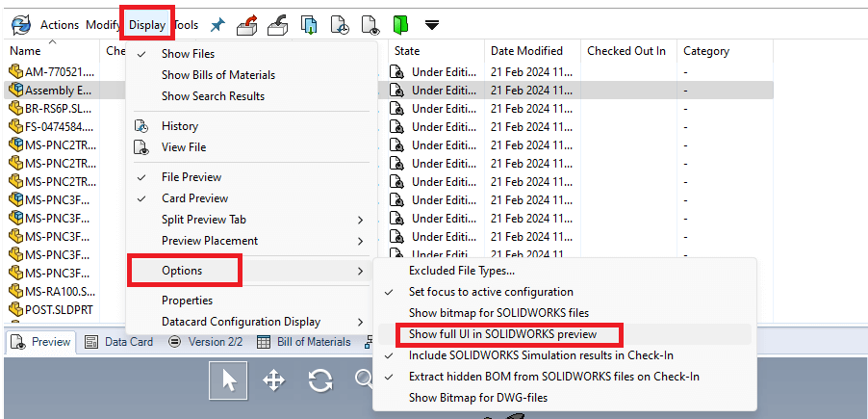Open the Actions menu
This screenshot has width=868, height=419.
point(60,25)
